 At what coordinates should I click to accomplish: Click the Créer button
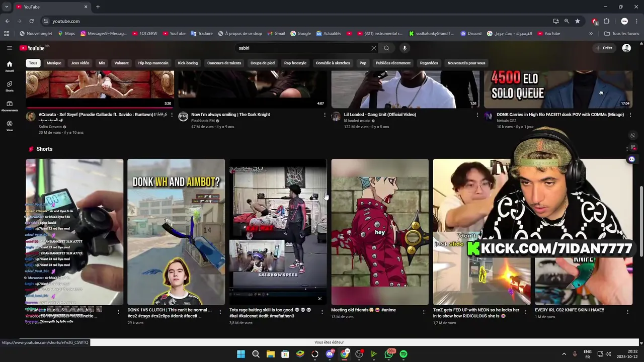(x=604, y=48)
